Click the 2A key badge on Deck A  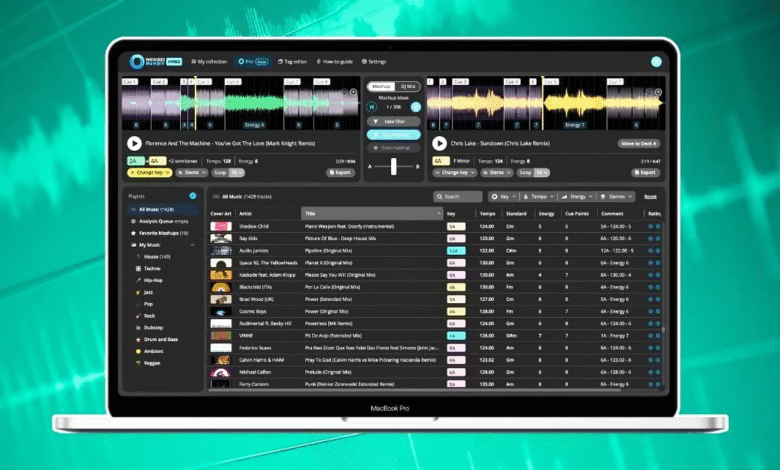point(135,161)
